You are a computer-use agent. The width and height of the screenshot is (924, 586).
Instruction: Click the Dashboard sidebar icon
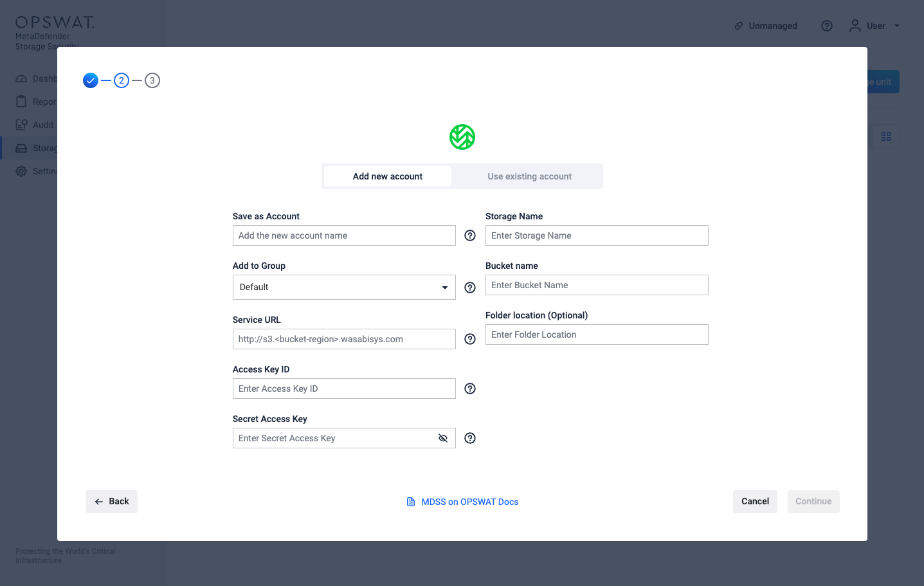21,78
